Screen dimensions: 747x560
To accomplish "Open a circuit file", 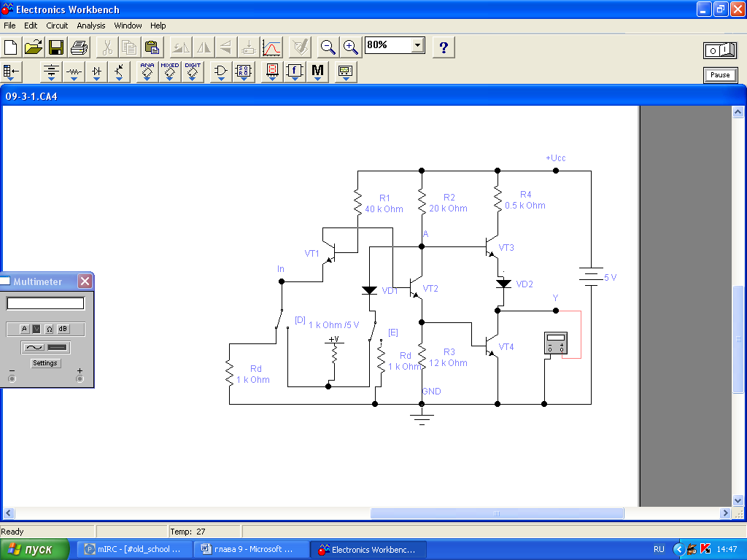I will pos(34,47).
